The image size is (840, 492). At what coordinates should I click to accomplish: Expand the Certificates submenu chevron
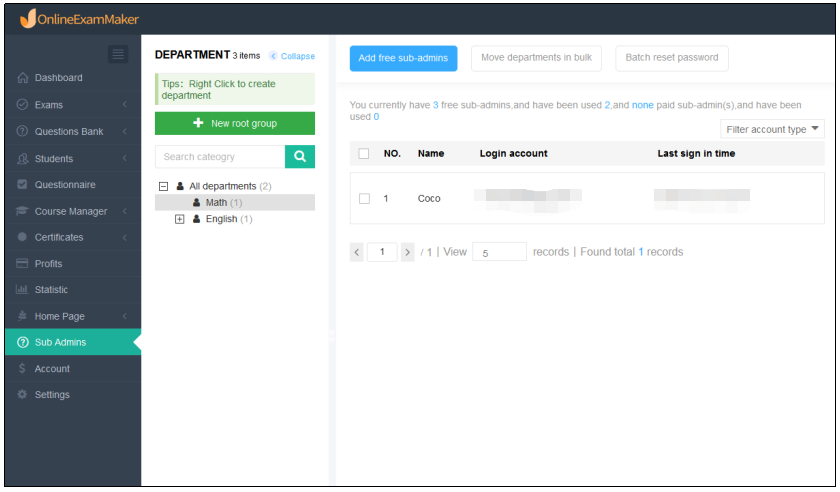pyautogui.click(x=125, y=237)
